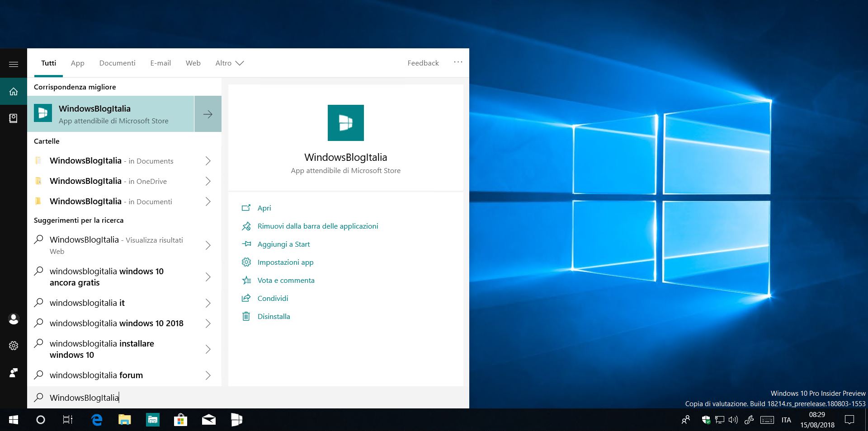Click the search box containing WindowsBlogItalia
868x431 pixels.
[248, 398]
